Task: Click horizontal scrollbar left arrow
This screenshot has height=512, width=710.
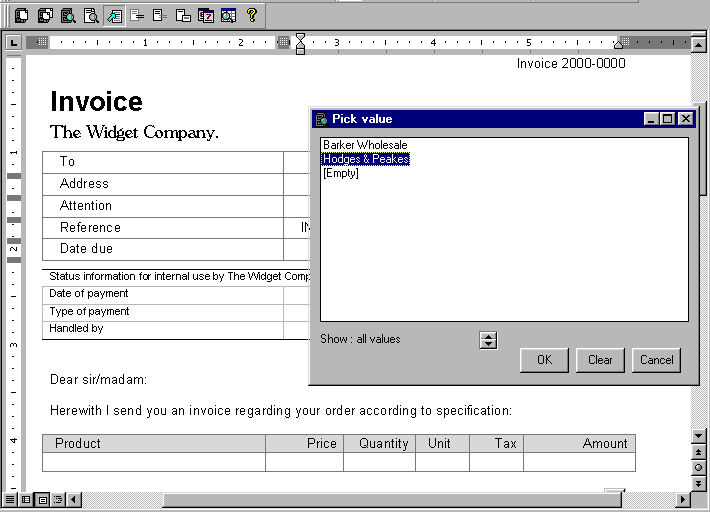Action: pos(74,500)
